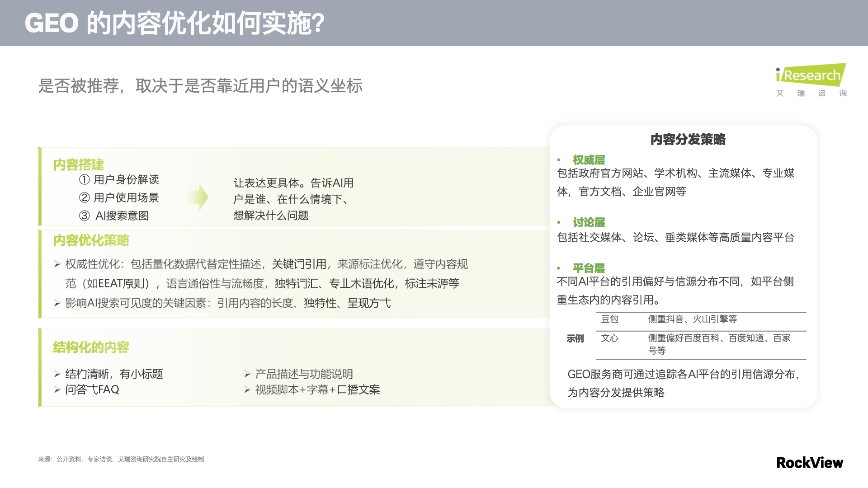
Task: Click the cell 侧重偏好百度百科、百度知道
Action: 719,344
